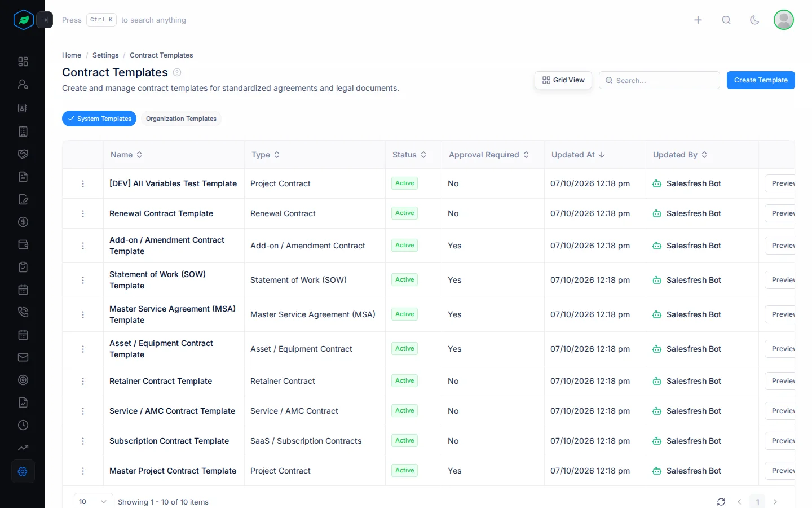The width and height of the screenshot is (812, 508).
Task: Go to the handshake icon in the sidebar
Action: pyautogui.click(x=23, y=154)
